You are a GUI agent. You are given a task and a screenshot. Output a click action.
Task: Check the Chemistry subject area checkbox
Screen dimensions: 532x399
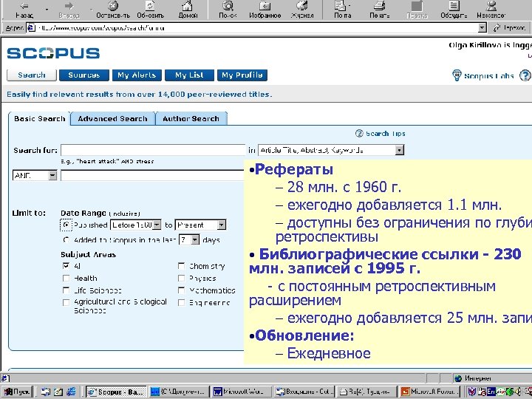click(182, 266)
